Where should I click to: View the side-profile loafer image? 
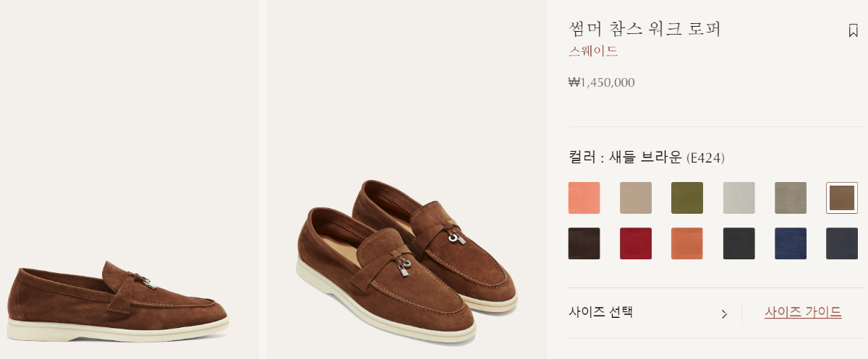129,179
